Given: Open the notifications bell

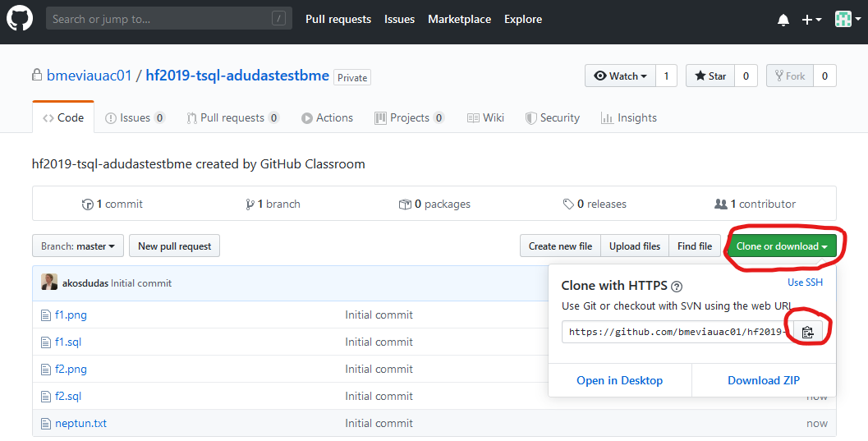Looking at the screenshot, I should (783, 20).
